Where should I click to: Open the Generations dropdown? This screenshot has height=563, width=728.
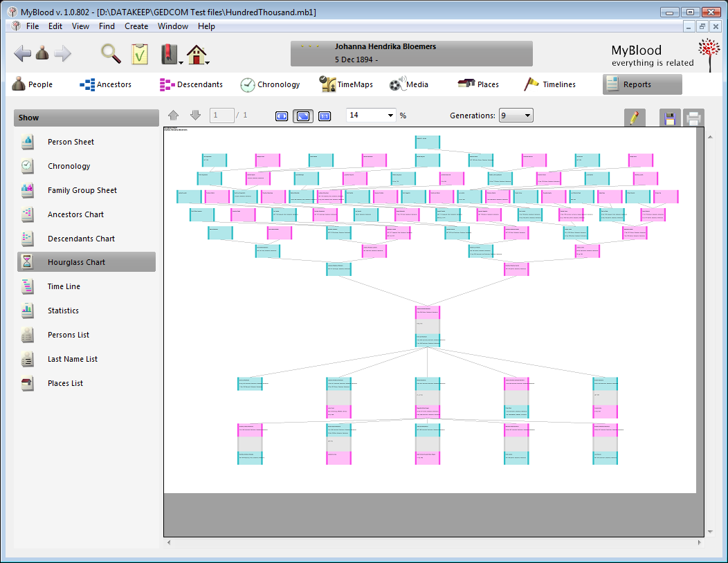coord(516,115)
